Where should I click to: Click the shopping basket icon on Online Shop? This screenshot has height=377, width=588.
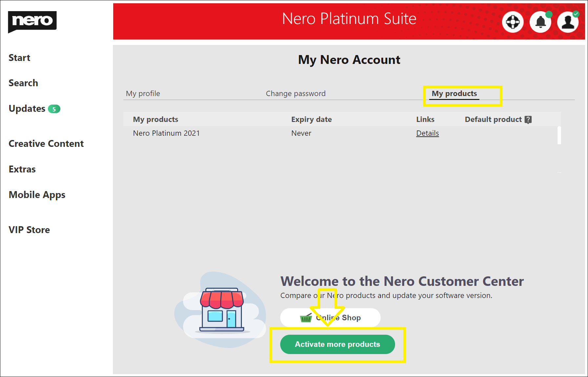point(305,318)
